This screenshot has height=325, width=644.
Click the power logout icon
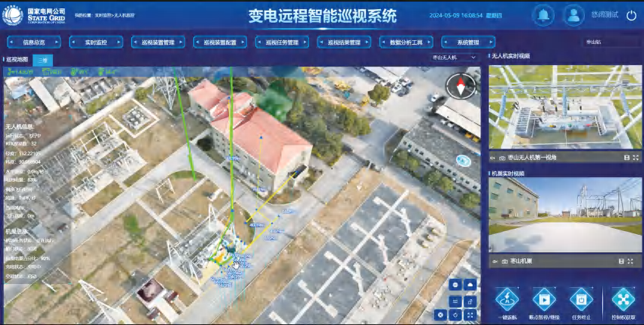click(631, 15)
